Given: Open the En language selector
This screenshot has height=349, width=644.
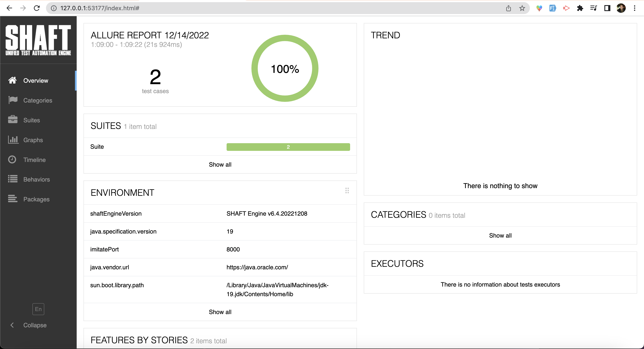Looking at the screenshot, I should pos(38,309).
